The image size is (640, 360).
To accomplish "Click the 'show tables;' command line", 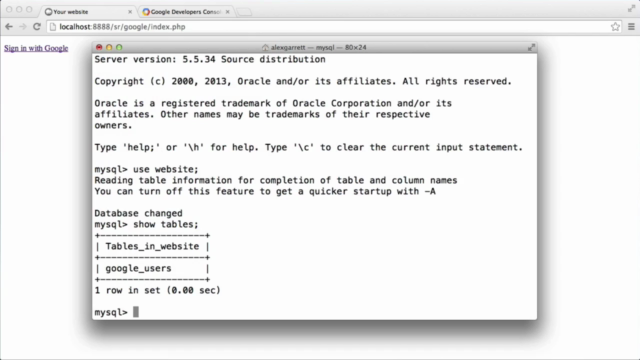I will click(x=147, y=224).
